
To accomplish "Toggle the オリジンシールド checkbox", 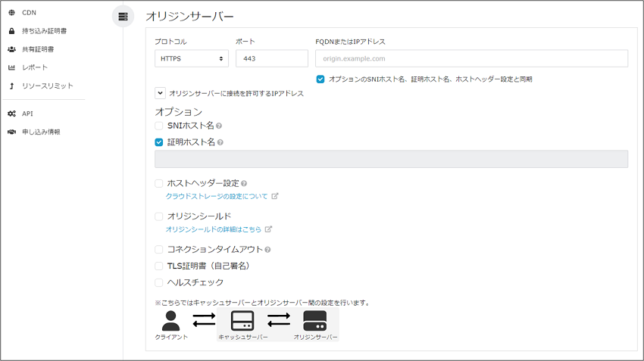I will 159,216.
